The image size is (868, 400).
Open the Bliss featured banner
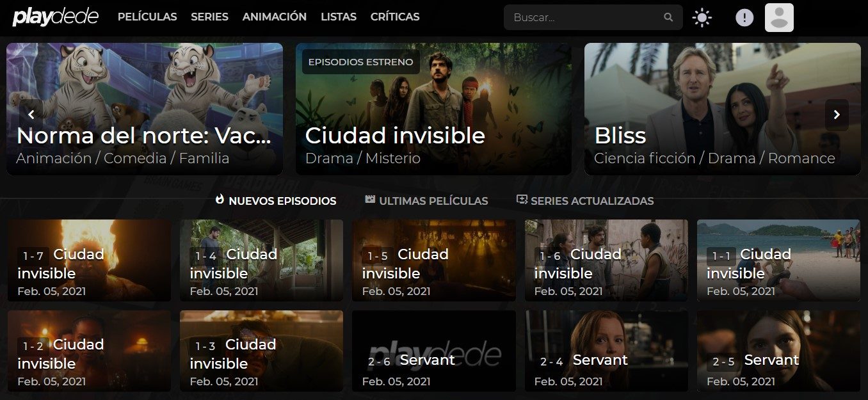click(723, 109)
